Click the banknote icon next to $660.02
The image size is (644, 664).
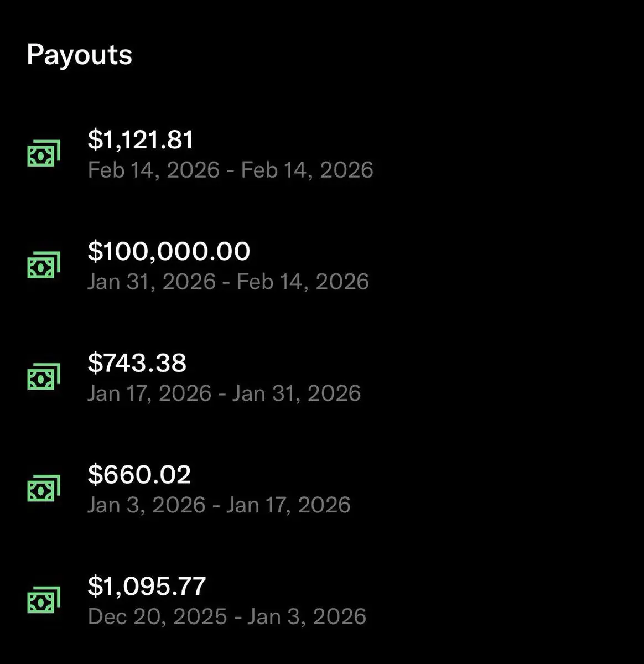44,489
